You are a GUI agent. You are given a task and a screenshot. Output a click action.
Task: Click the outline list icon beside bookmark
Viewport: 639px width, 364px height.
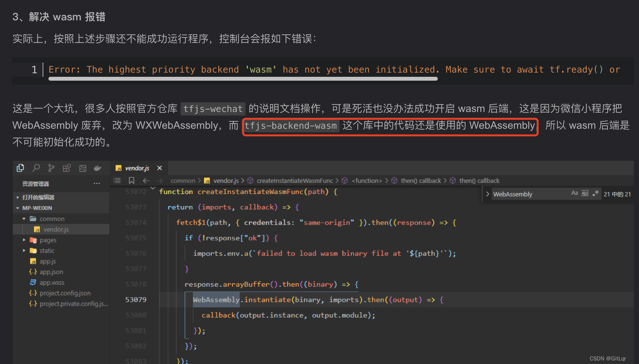pyautogui.click(x=117, y=180)
